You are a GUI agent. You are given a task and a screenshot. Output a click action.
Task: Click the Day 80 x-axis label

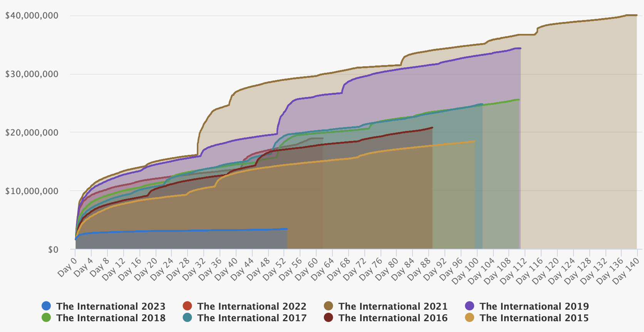387,269
